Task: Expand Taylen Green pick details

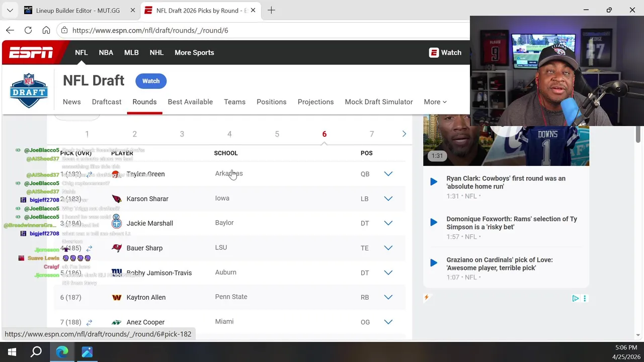Action: click(x=388, y=174)
